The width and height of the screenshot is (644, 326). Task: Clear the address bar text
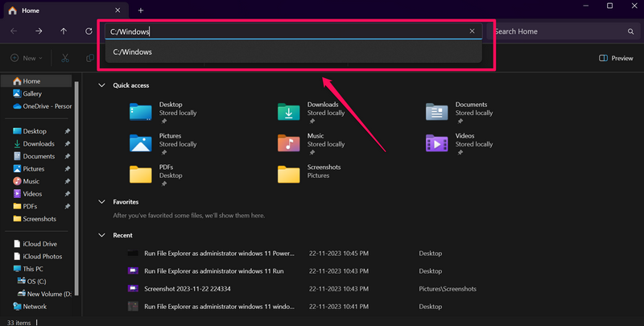click(473, 31)
